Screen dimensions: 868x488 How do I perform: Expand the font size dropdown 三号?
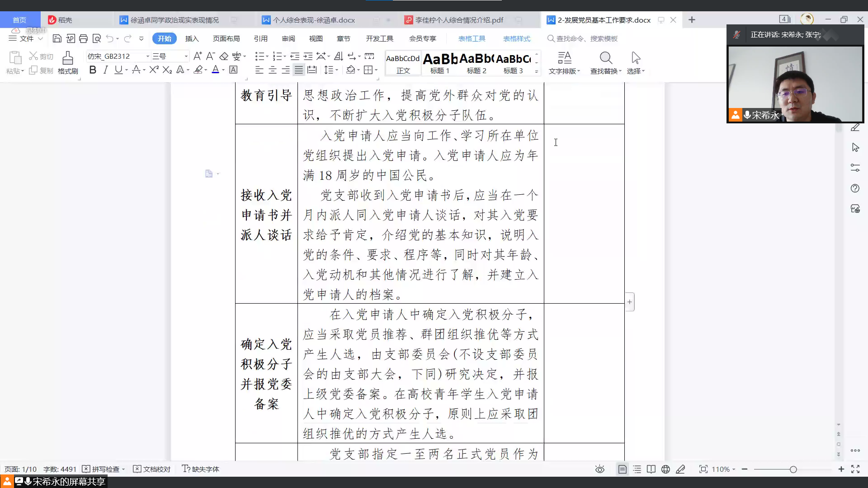[x=185, y=56]
